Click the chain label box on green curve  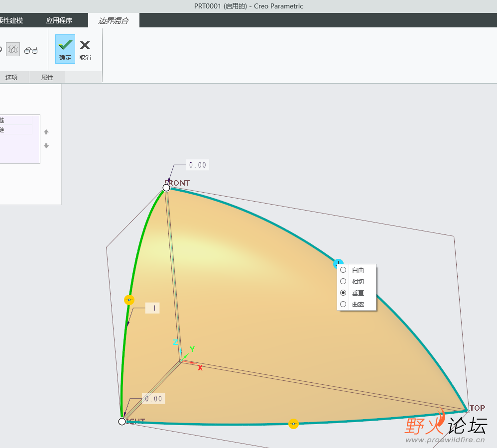coord(152,308)
